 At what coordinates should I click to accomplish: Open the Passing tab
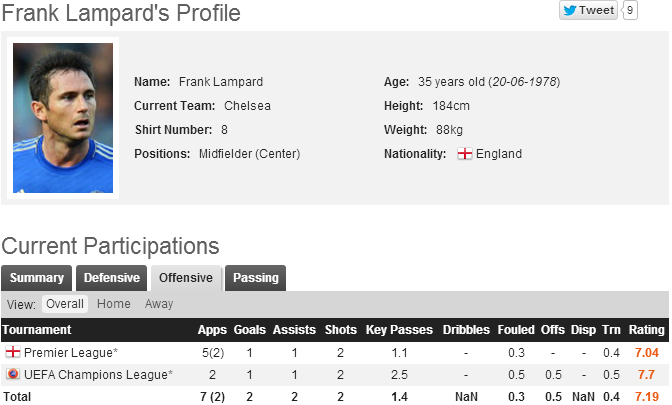(255, 278)
